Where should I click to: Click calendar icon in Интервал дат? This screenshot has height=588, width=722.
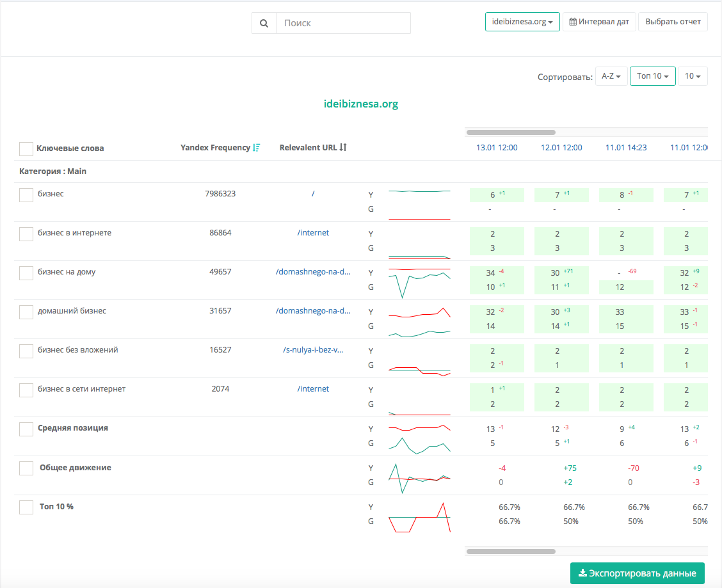pos(573,22)
